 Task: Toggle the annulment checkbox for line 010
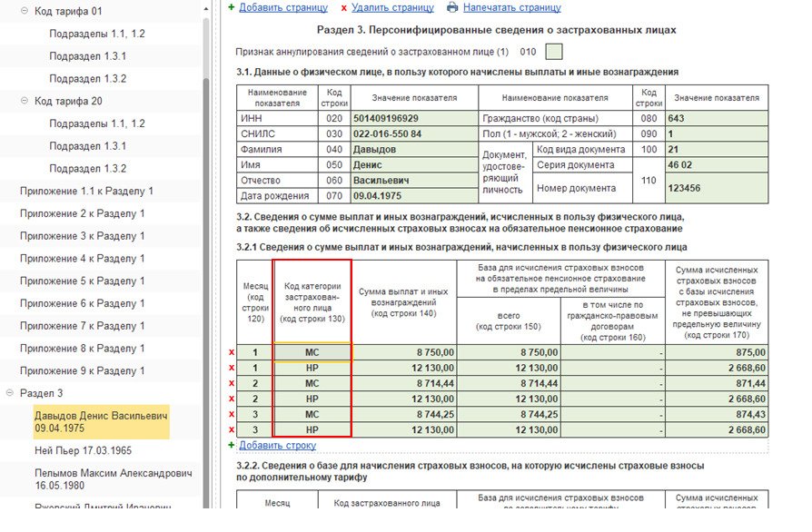(x=554, y=52)
